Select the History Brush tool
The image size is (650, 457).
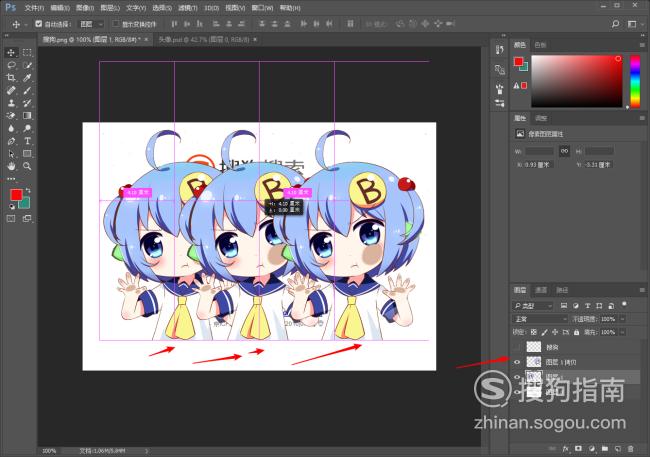27,103
